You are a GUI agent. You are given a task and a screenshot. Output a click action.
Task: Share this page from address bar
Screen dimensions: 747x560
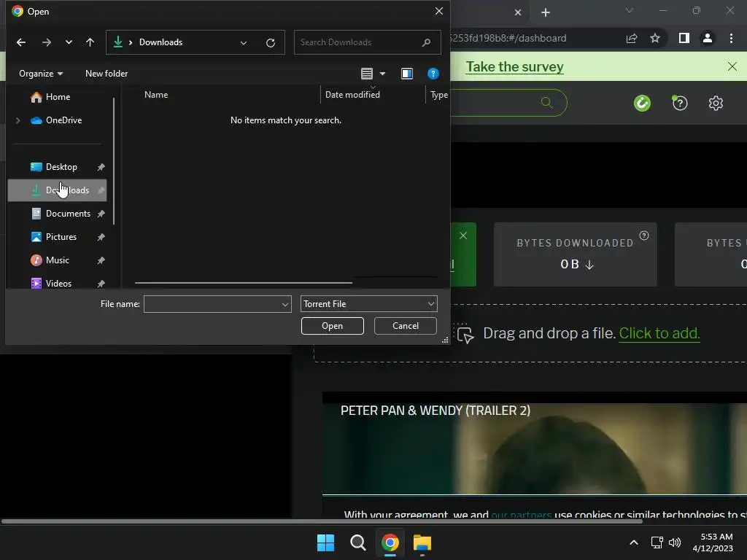pyautogui.click(x=632, y=38)
